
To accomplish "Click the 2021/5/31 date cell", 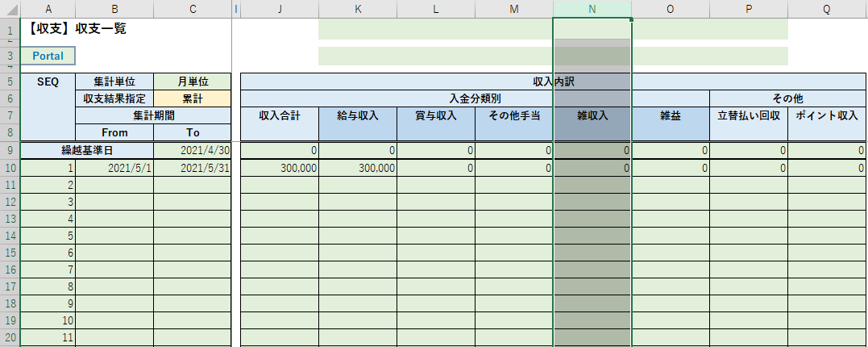I will tap(193, 167).
